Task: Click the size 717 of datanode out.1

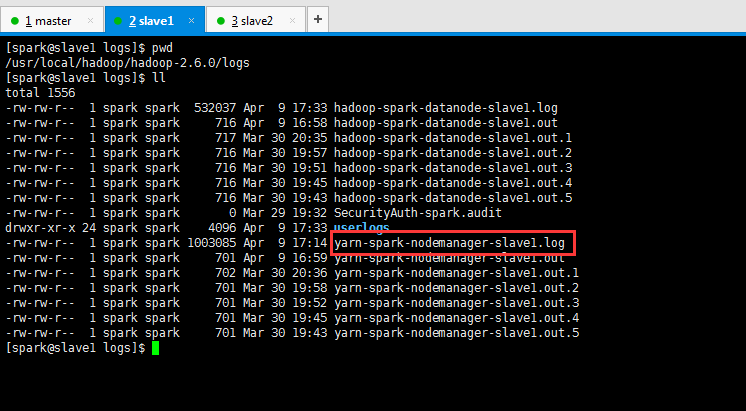Action: [x=226, y=138]
